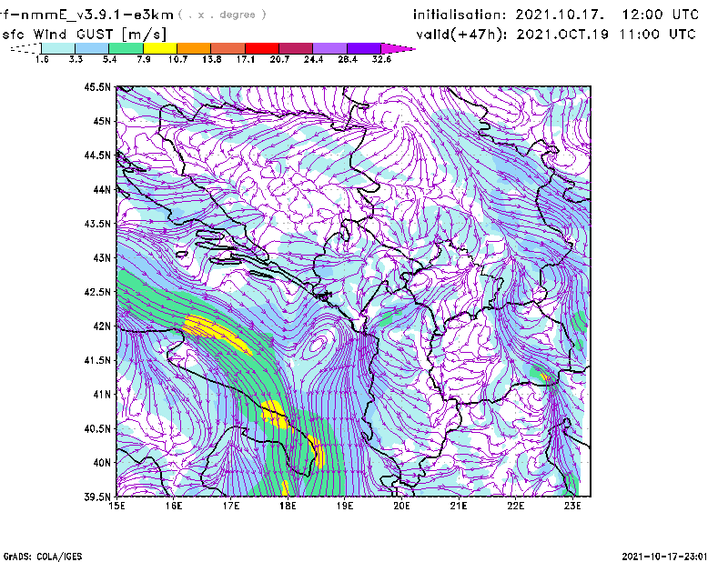Click the 'sfc Wind GUST [m/s]' title
Image resolution: width=728 pixels, height=562 pixels.
tap(84, 35)
